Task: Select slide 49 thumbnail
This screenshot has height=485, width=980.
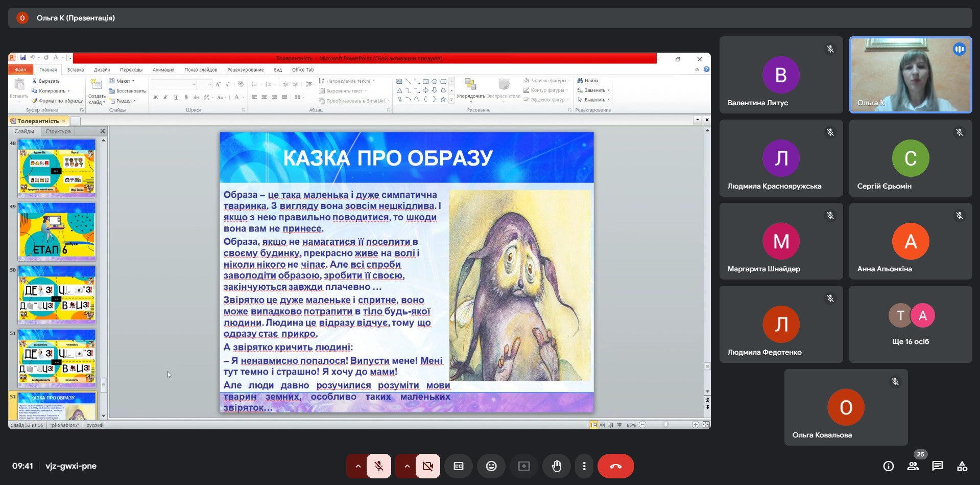Action: tap(57, 231)
